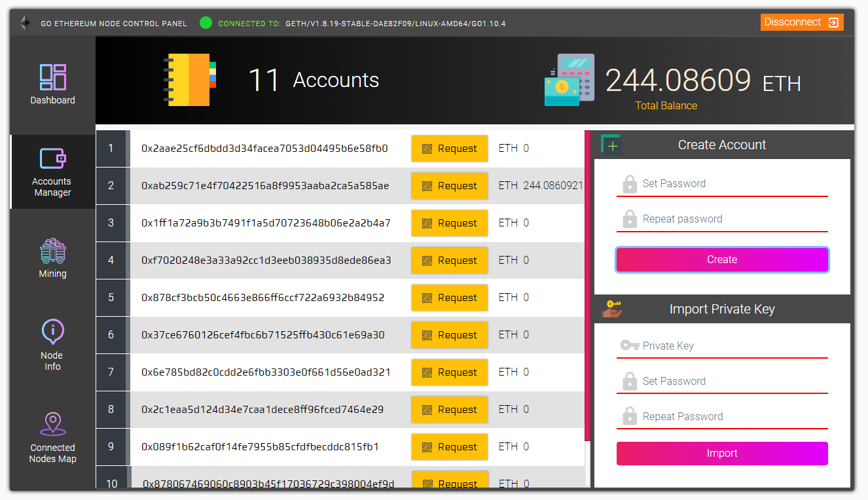Click the Create Account plus icon
This screenshot has height=500, width=868.
pos(611,145)
